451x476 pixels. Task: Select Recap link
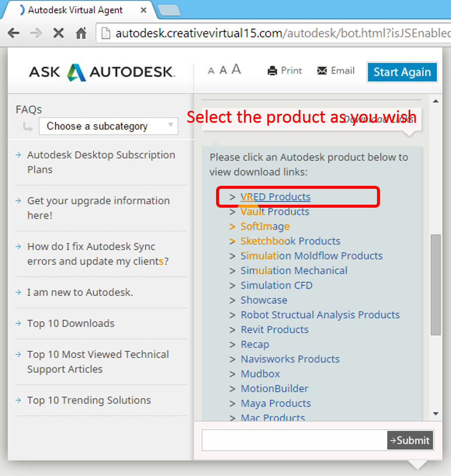[x=255, y=344]
